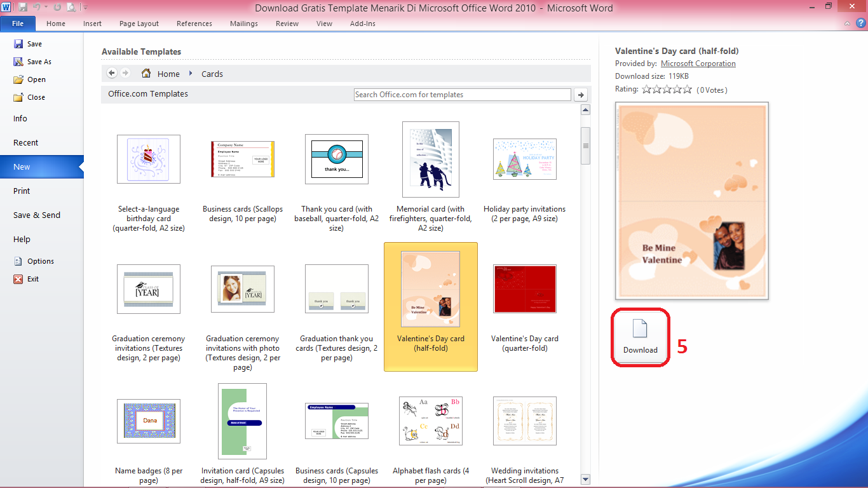Open the References tab
868x488 pixels.
[194, 24]
